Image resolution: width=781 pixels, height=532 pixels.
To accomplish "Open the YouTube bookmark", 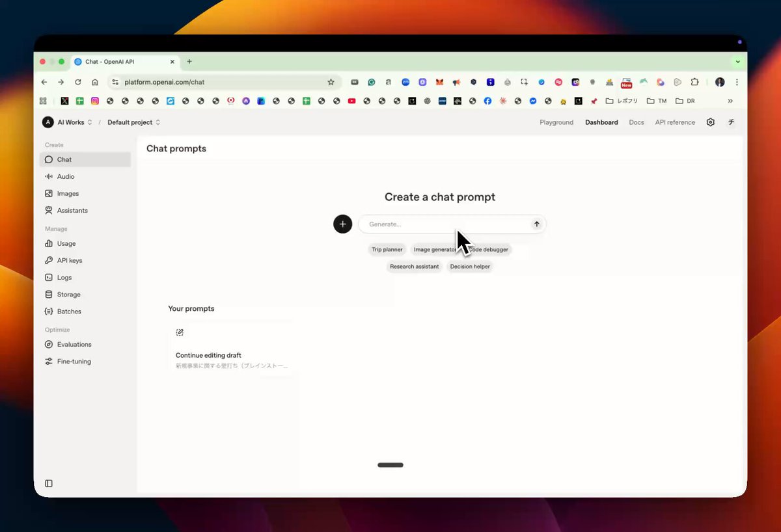I will pos(351,101).
